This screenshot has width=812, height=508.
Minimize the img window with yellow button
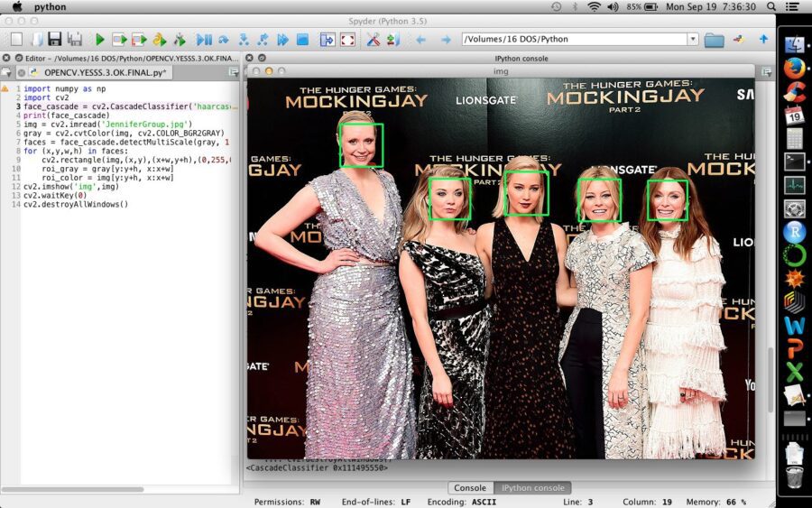coord(268,71)
